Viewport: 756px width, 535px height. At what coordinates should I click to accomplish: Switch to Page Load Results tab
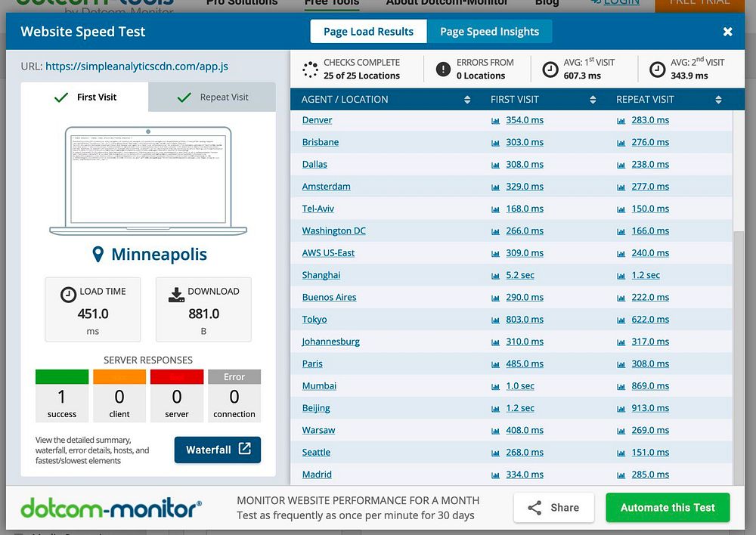[x=368, y=31]
